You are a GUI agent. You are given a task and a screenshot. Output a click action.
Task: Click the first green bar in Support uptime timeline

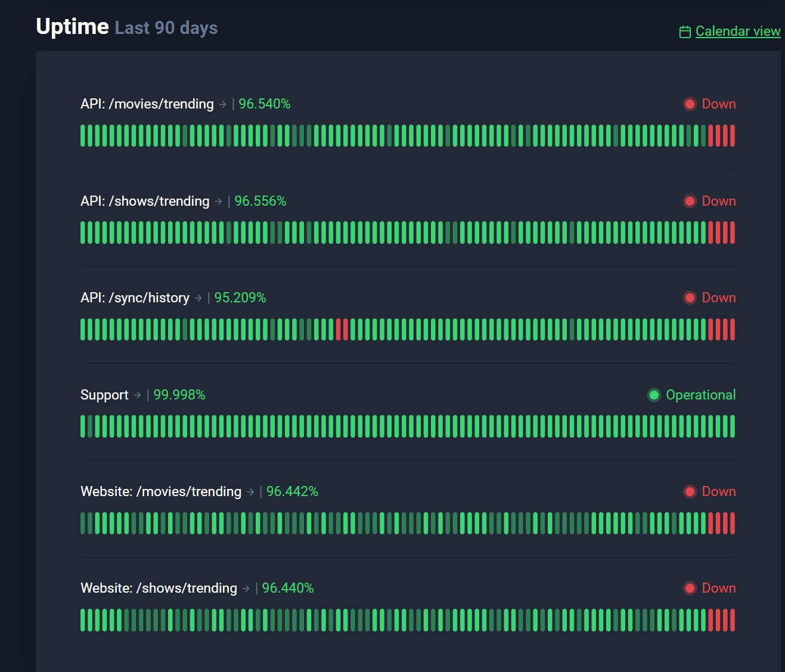(x=83, y=426)
